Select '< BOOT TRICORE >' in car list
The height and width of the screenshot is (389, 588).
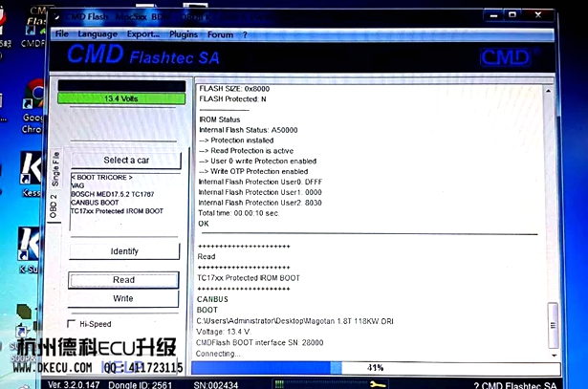point(101,177)
